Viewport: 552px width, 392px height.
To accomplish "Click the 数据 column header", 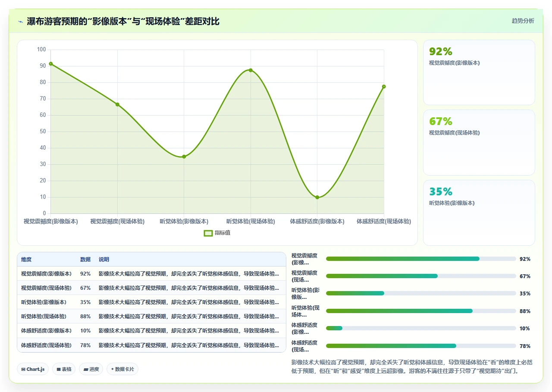I will [x=85, y=260].
